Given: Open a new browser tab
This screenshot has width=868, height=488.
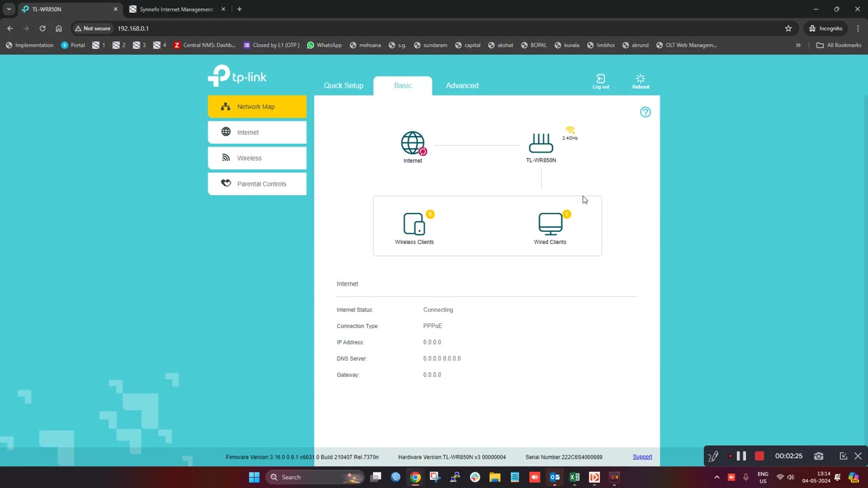Looking at the screenshot, I should tap(239, 9).
